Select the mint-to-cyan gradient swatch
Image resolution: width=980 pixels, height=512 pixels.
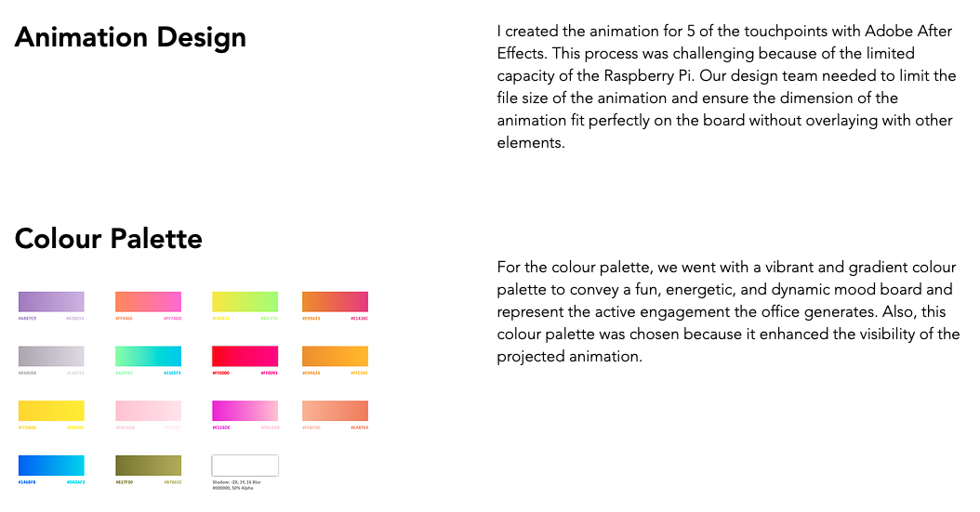[x=148, y=356]
